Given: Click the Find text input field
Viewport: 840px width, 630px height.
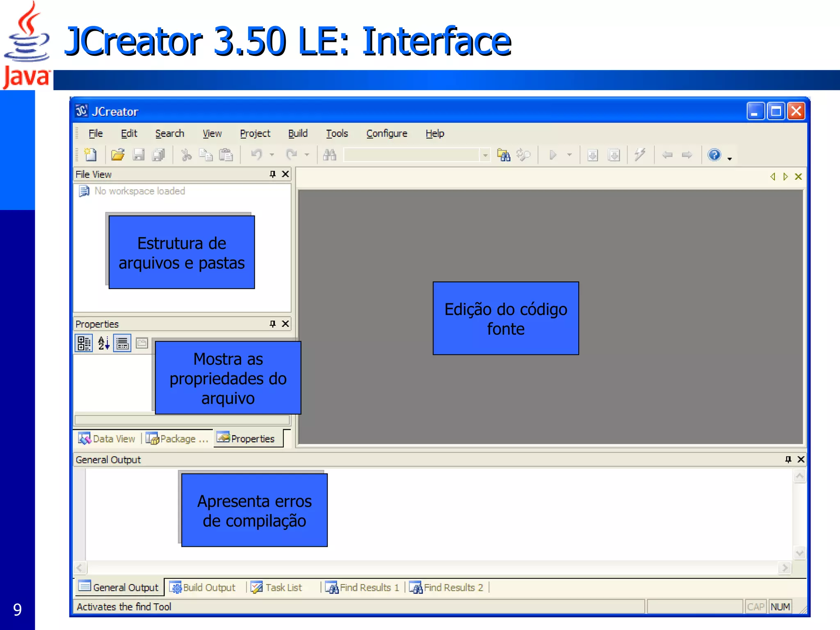Looking at the screenshot, I should [412, 155].
